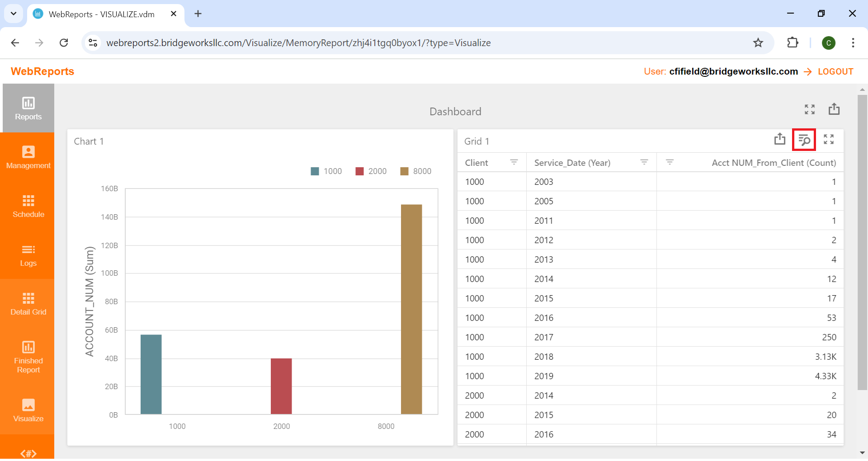Open the Service_Date (Year) filter dropdown
868x461 pixels.
pos(644,162)
